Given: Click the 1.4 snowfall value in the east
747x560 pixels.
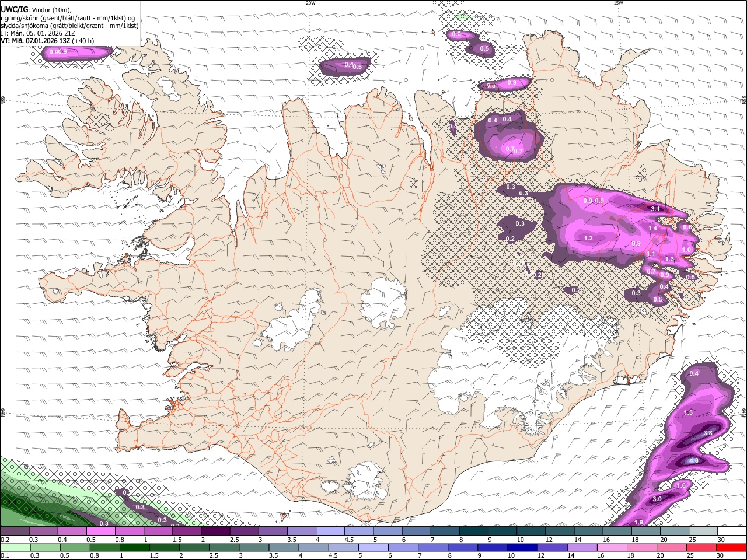Looking at the screenshot, I should pos(653,229).
